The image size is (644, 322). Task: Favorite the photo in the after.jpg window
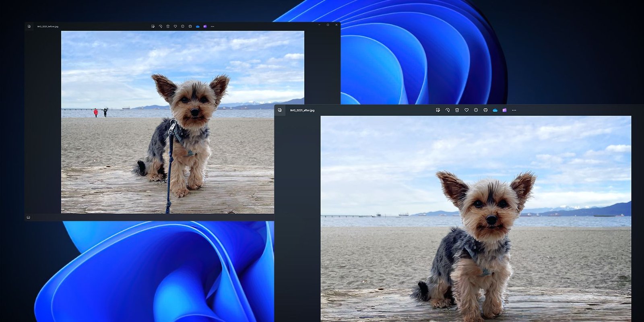[x=466, y=110]
